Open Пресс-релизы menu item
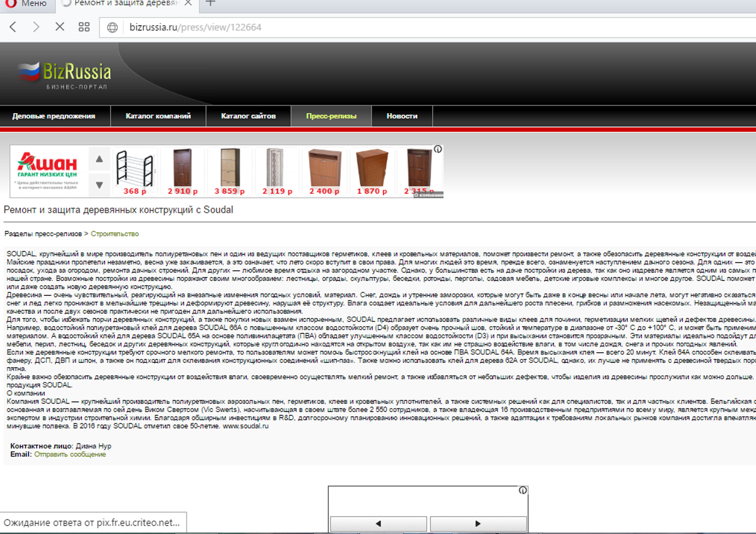The height and width of the screenshot is (534, 756). coord(331,116)
